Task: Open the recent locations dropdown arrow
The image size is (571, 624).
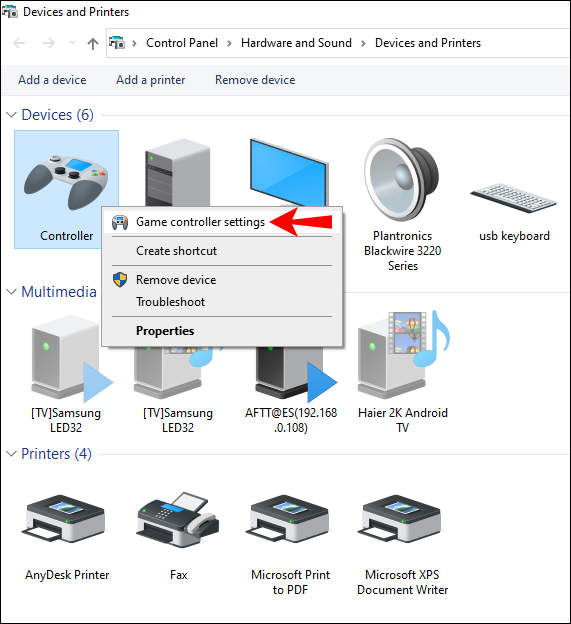Action: [x=72, y=42]
